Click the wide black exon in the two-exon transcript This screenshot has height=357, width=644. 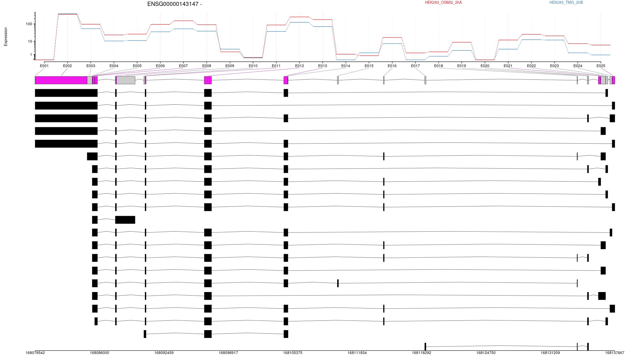pyautogui.click(x=125, y=220)
